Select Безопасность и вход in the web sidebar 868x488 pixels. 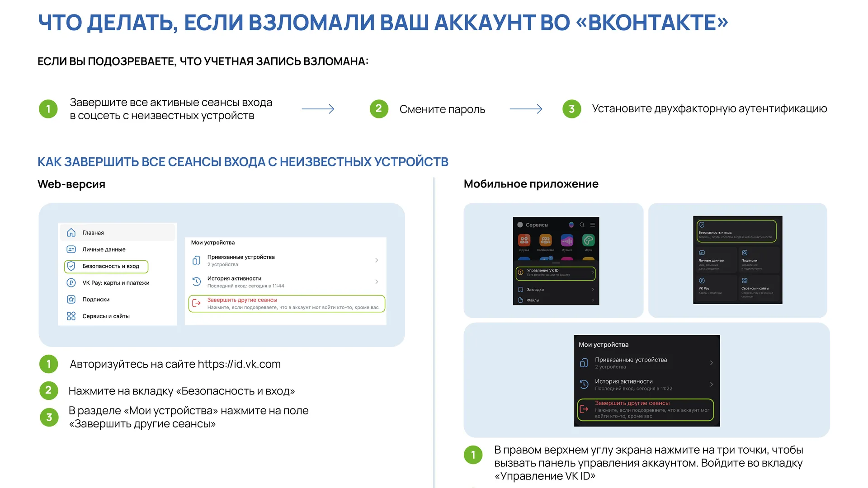(106, 266)
